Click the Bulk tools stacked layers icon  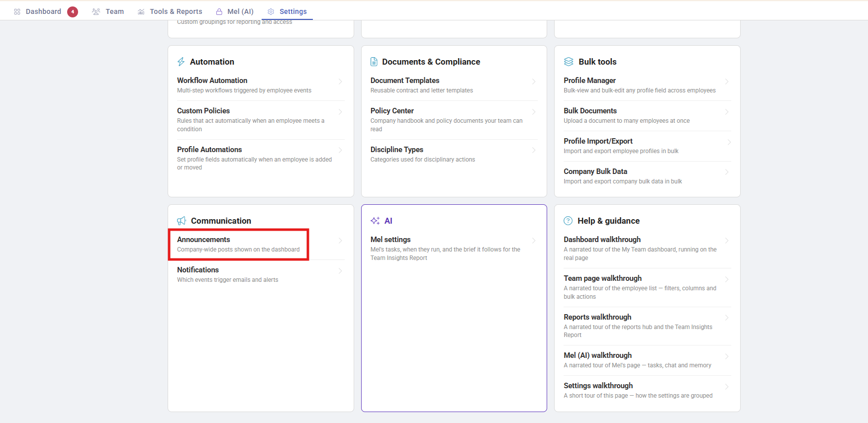point(569,62)
